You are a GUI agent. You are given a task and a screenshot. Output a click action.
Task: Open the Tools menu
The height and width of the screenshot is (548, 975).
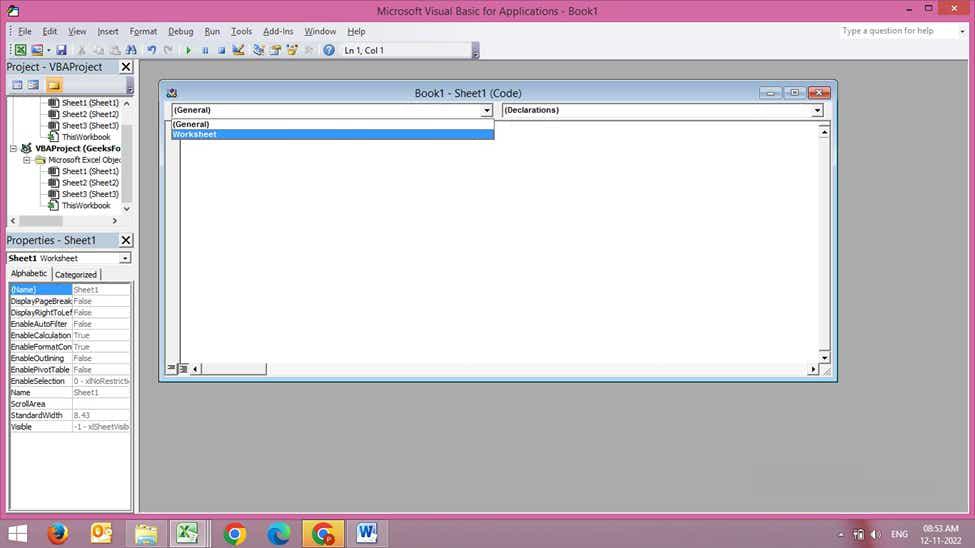coord(241,31)
